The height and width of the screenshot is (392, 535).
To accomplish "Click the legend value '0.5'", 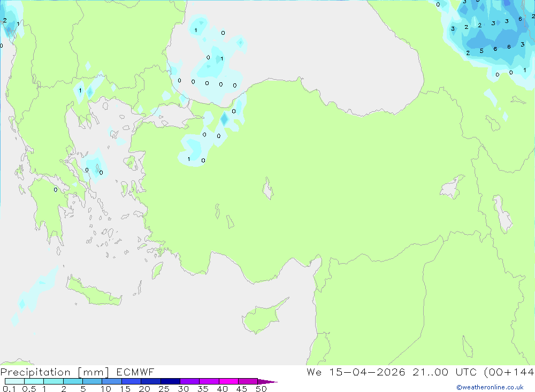I will 29,389.
